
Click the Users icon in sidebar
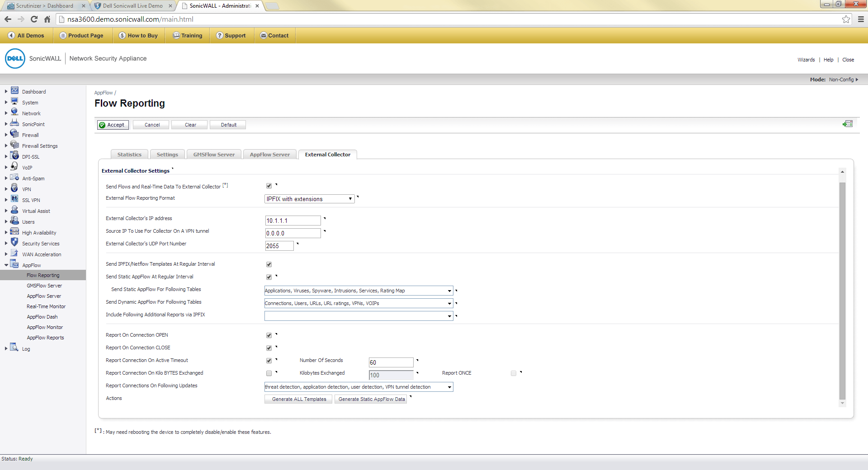pos(14,221)
